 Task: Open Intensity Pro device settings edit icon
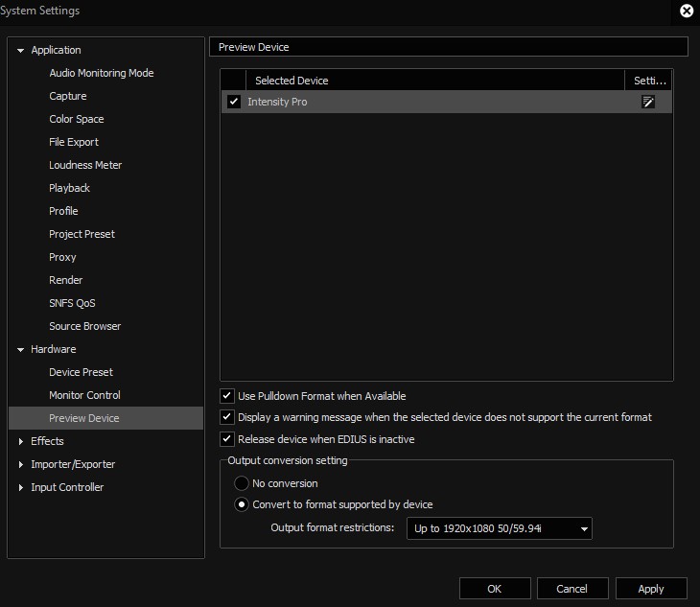tap(648, 102)
